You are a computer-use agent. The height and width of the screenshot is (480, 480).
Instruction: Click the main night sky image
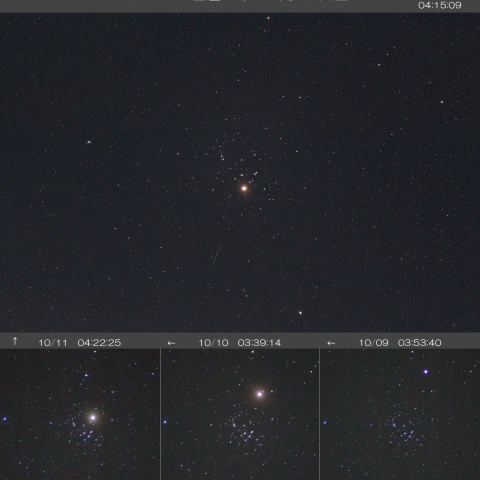240,172
